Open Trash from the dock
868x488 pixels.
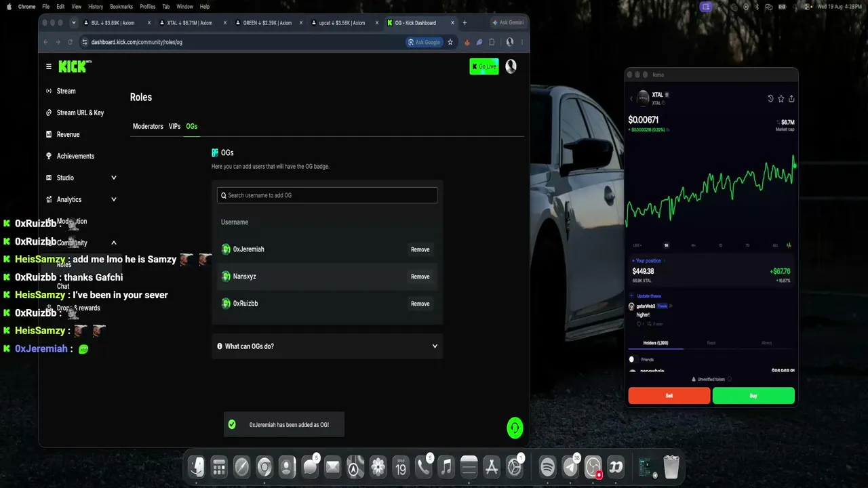pos(671,466)
